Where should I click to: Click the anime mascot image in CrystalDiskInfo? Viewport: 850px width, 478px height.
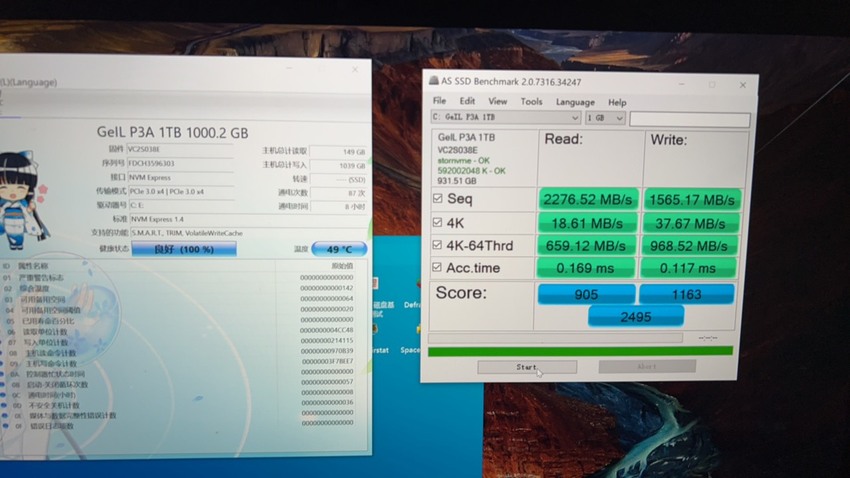pyautogui.click(x=23, y=201)
